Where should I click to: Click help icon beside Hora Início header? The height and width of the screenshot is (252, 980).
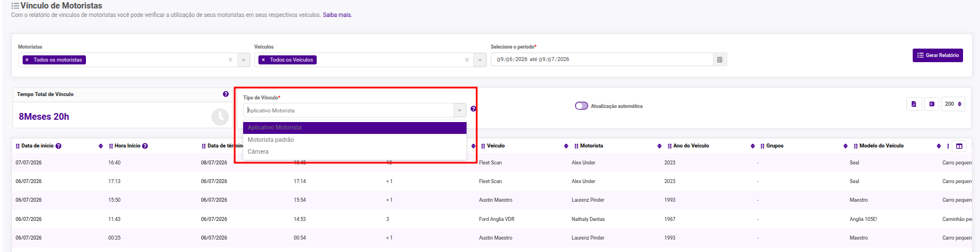pyautogui.click(x=145, y=146)
